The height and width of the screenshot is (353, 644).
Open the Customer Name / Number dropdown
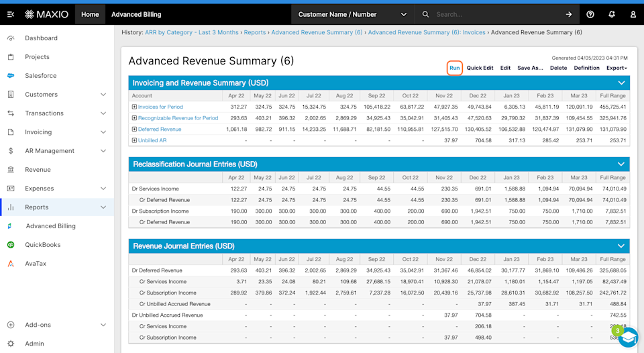point(352,14)
